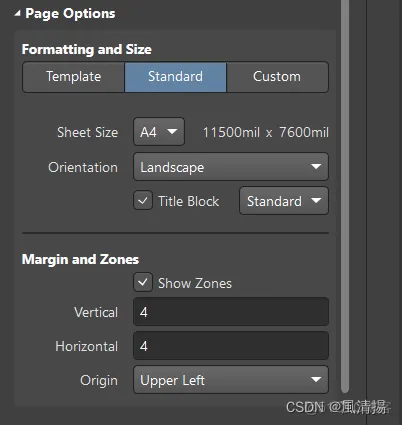
Task: Click the Page Options header label
Action: click(70, 14)
